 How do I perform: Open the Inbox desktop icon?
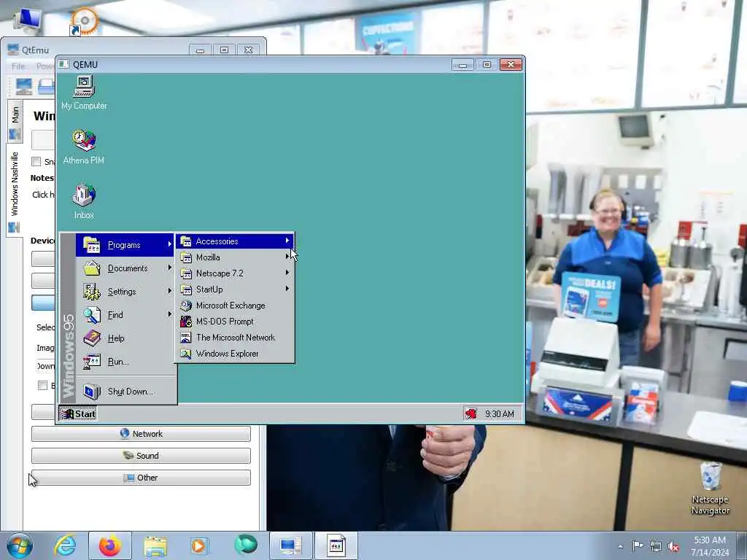coord(84,201)
